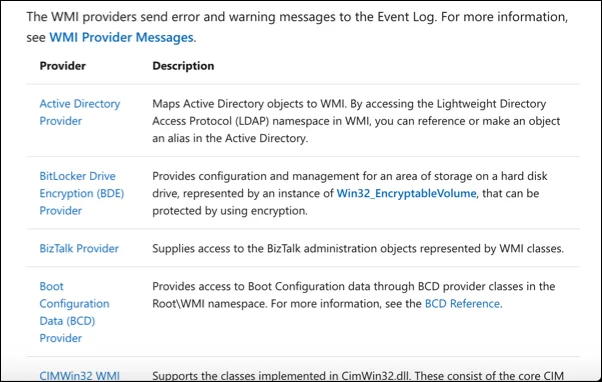Click the Boot Configuration data description text
602x382 pixels.
coord(354,295)
